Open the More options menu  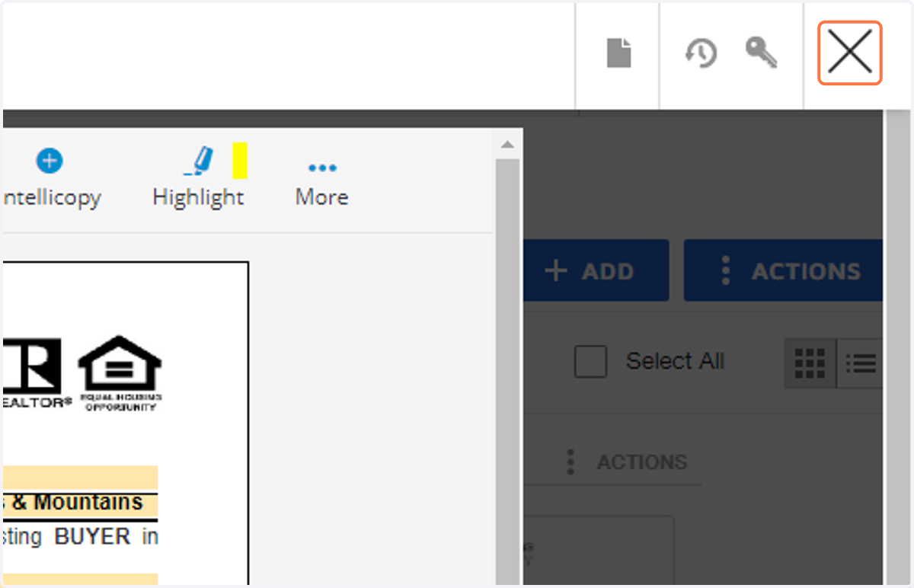coord(322,184)
